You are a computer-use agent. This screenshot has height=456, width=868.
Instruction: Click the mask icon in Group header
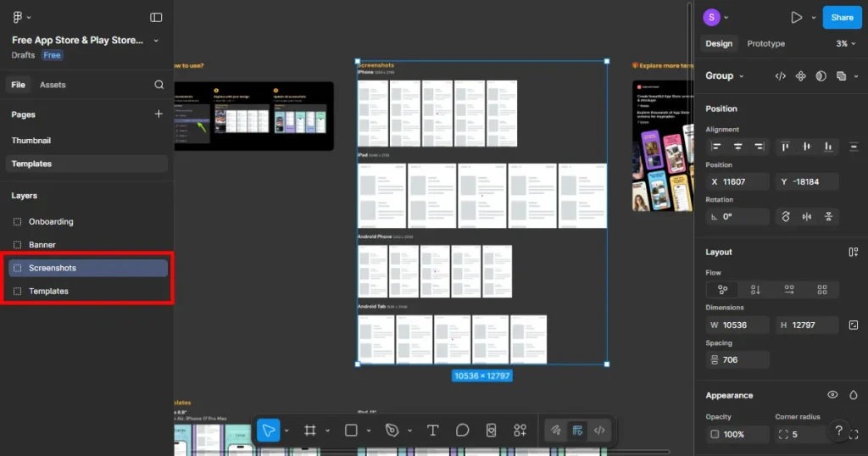pyautogui.click(x=821, y=76)
